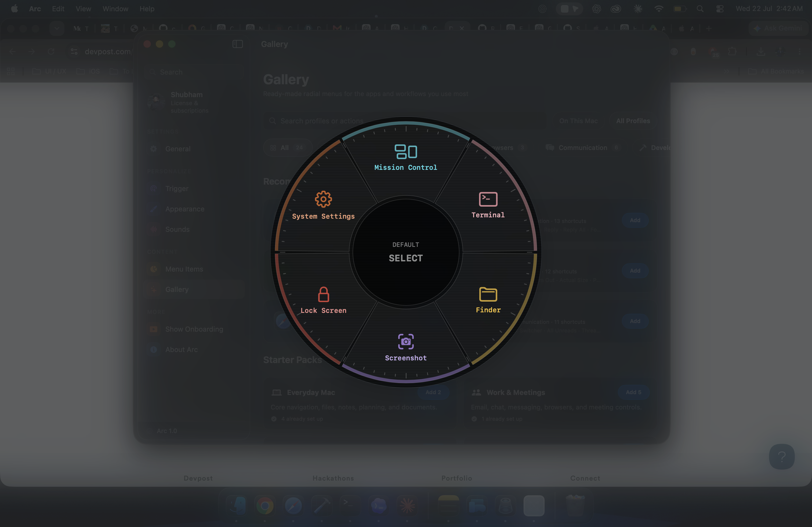Open a new browser tab with the plus button
Screen dimensions: 812x527
709,29
